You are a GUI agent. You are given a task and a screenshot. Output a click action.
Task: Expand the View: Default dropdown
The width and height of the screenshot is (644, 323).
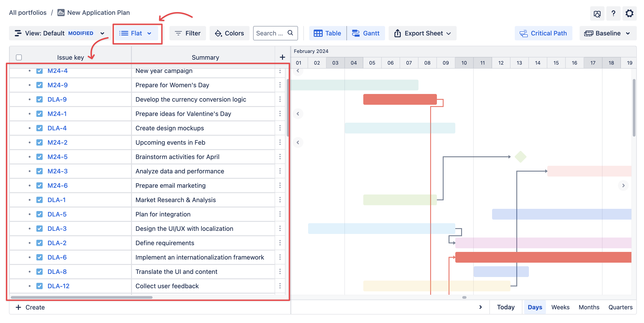pos(59,33)
